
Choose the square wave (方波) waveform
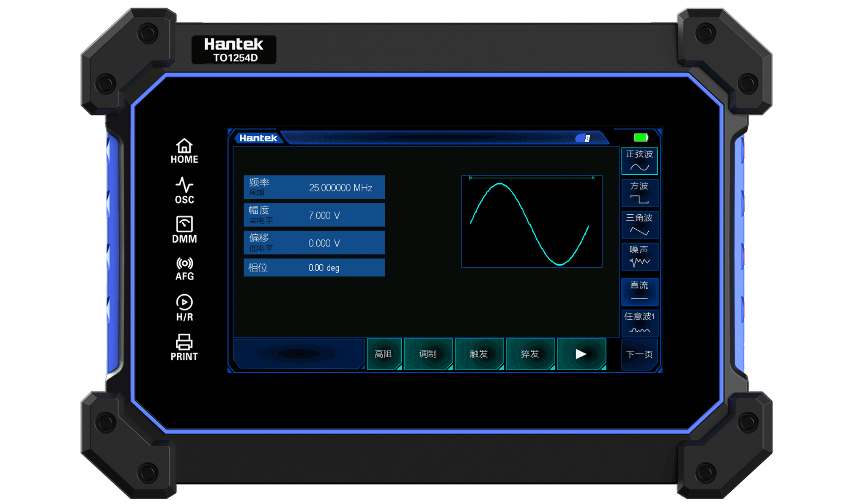639,193
